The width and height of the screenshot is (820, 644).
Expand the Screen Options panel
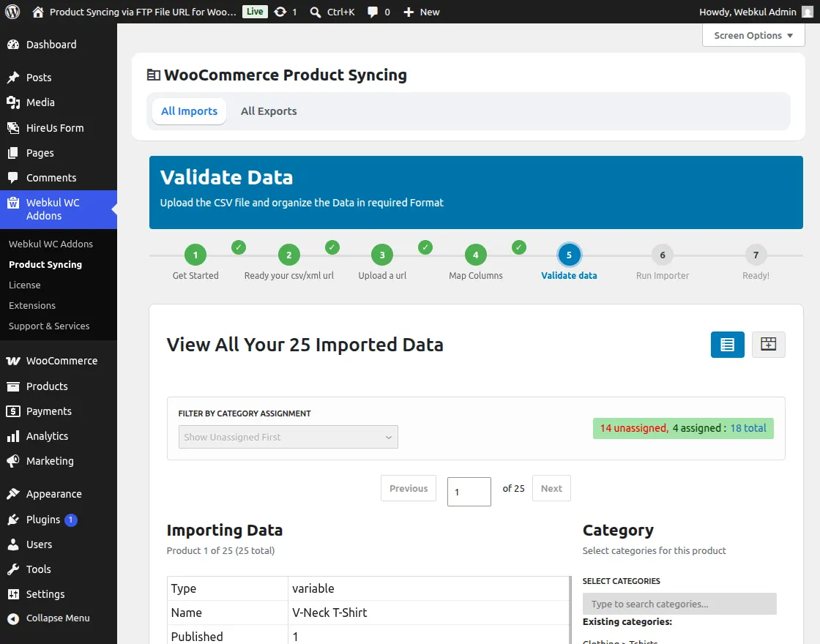[753, 36]
